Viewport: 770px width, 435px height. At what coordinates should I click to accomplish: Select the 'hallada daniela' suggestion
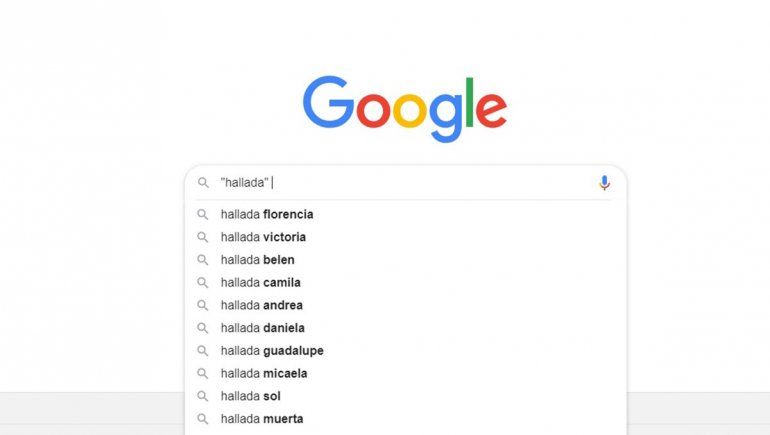(262, 328)
